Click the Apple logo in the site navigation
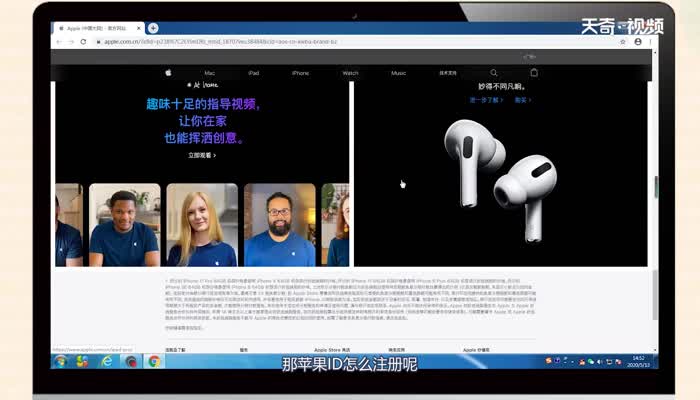The width and height of the screenshot is (700, 400). click(x=168, y=73)
